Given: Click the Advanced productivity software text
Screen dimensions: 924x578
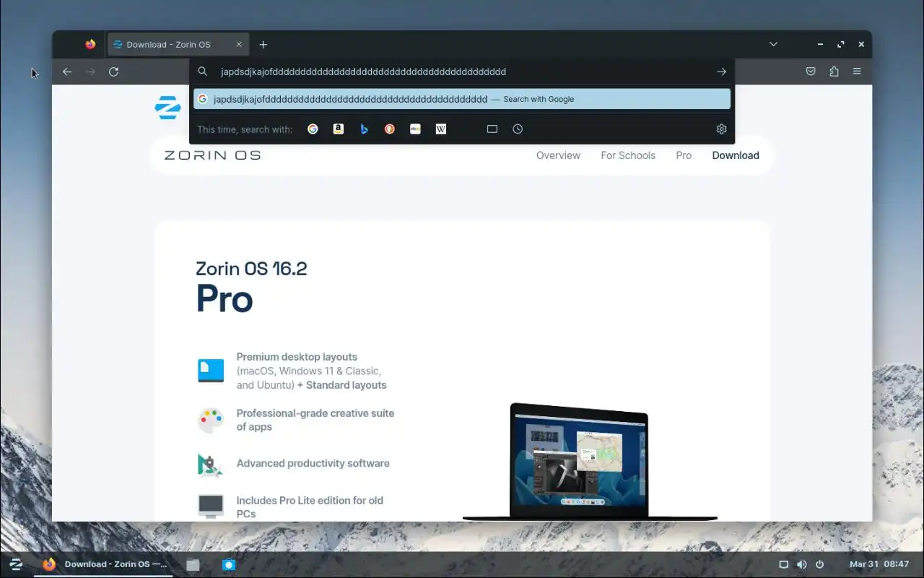Looking at the screenshot, I should [313, 463].
